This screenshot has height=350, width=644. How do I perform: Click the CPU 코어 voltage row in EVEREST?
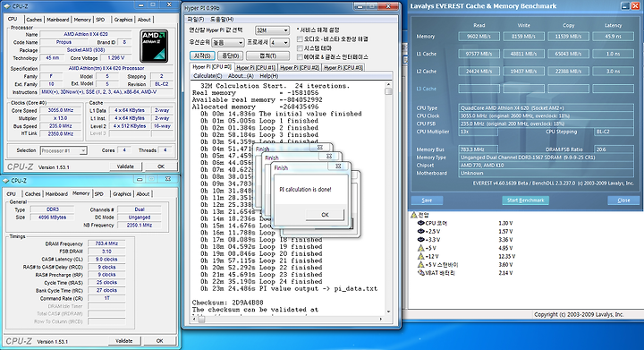point(465,223)
